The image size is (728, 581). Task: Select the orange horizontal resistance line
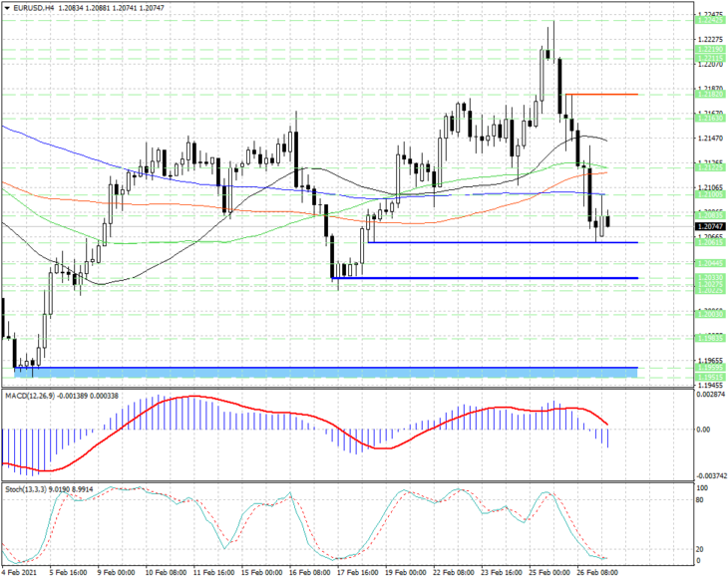pos(601,95)
